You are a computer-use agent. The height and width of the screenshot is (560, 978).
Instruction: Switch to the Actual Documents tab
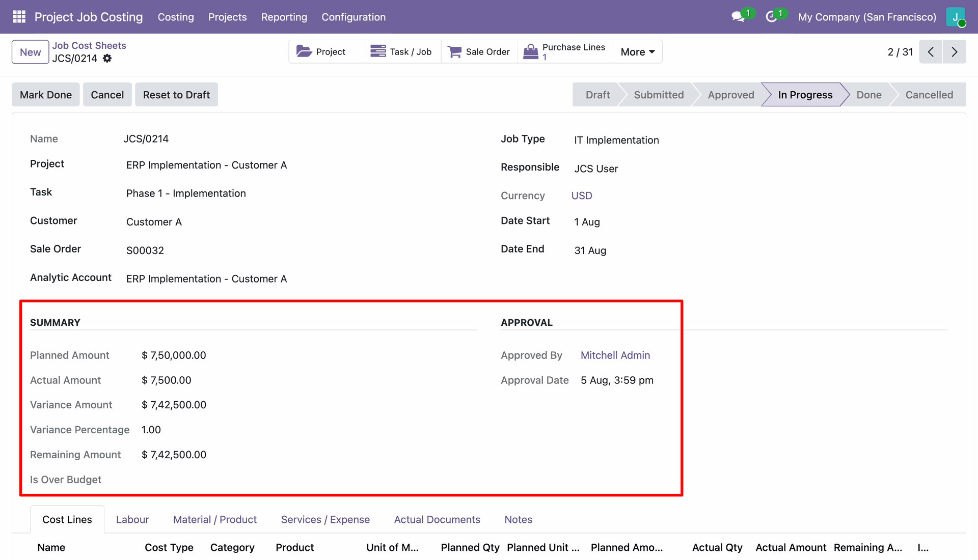pyautogui.click(x=437, y=519)
